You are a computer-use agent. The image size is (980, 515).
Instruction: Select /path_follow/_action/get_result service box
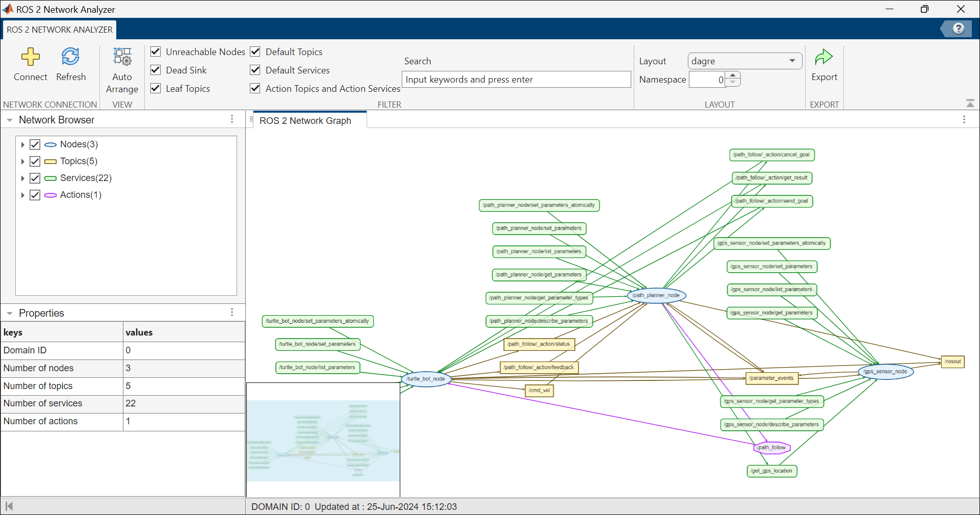point(771,178)
